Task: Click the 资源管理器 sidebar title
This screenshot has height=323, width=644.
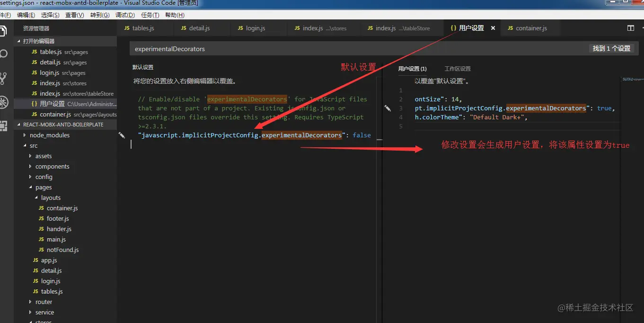Action: click(x=36, y=28)
